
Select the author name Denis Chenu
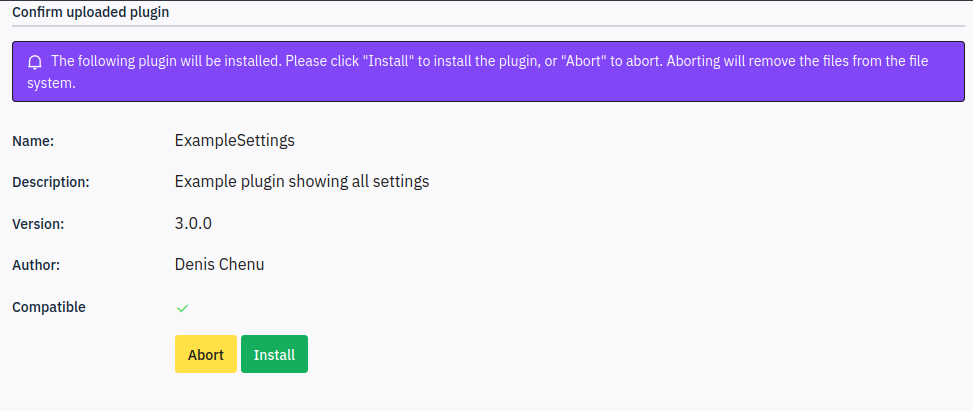pos(220,264)
